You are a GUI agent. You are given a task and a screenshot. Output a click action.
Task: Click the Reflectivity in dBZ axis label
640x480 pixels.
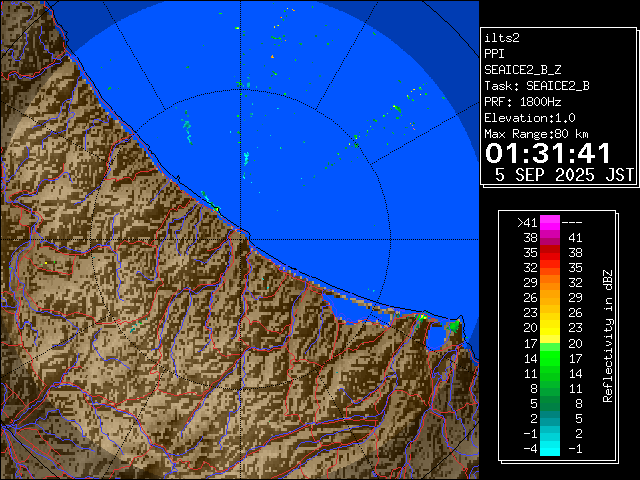tap(607, 335)
